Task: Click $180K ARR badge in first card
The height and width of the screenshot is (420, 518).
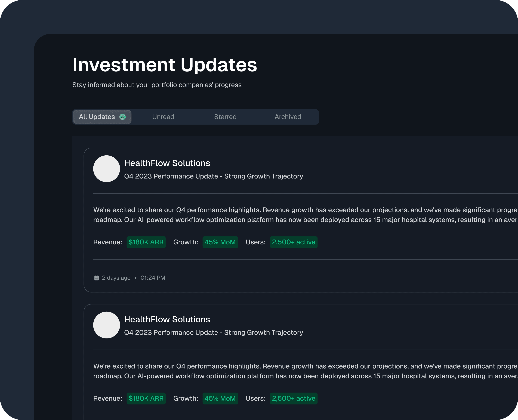Action: pos(146,242)
